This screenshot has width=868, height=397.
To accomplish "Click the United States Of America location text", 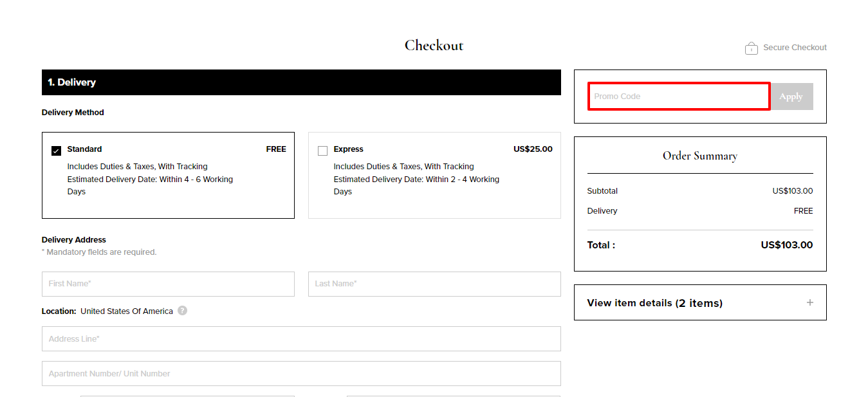I will tap(127, 311).
